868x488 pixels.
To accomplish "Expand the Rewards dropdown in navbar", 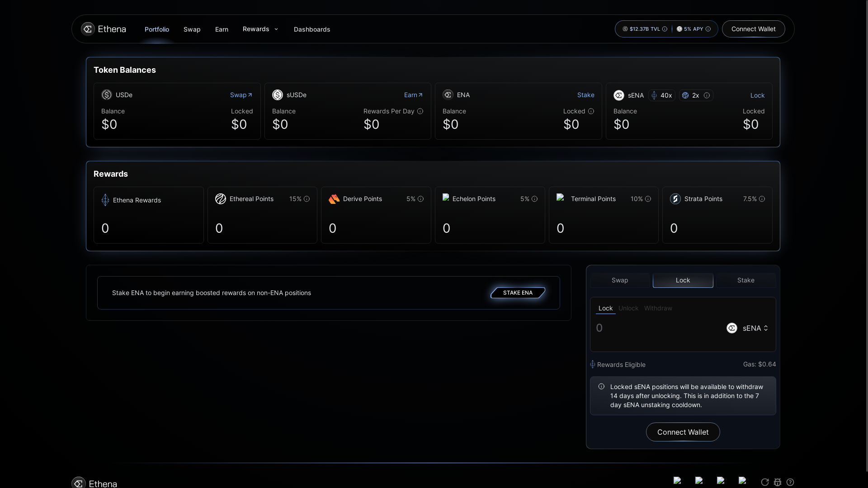I will [261, 29].
